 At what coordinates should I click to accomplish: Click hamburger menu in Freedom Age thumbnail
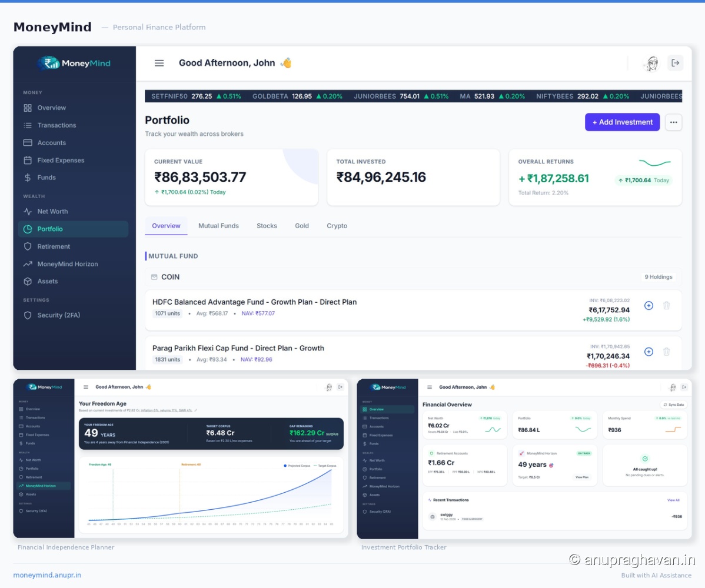coord(86,387)
